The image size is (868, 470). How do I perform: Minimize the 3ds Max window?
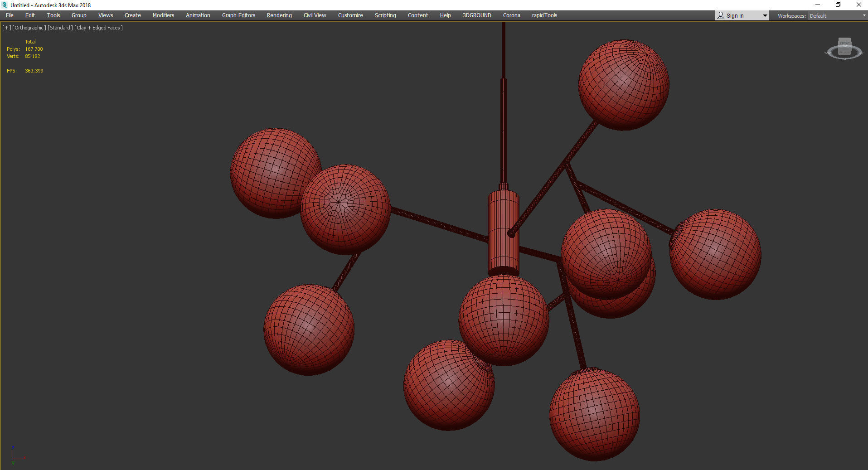(x=818, y=5)
